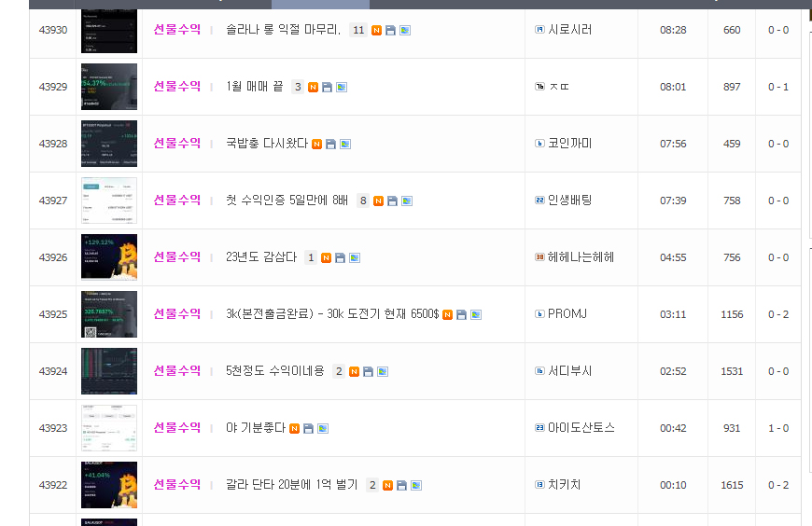Click the image icon on post 43922
Image resolution: width=812 pixels, height=526 pixels.
pyautogui.click(x=416, y=486)
